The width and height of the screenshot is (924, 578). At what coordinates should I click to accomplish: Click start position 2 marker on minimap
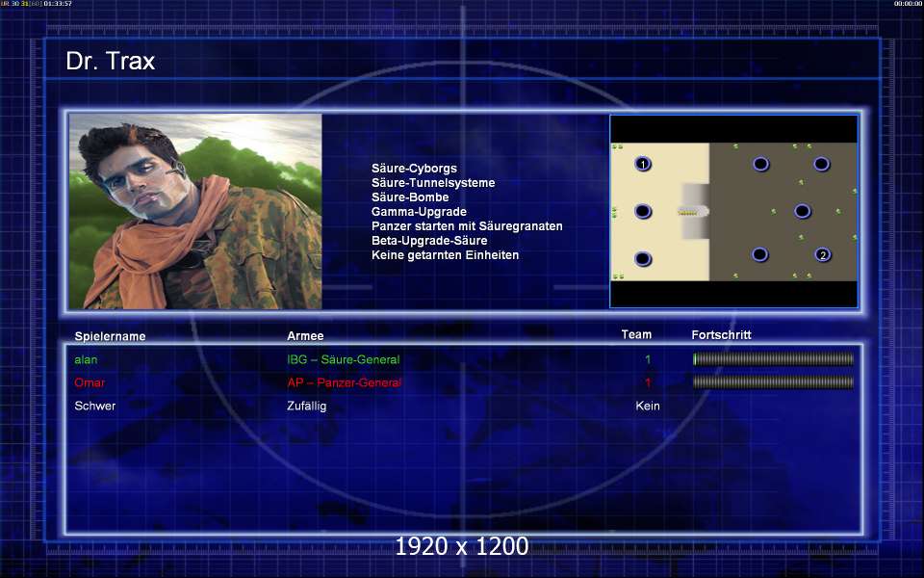[x=823, y=254]
